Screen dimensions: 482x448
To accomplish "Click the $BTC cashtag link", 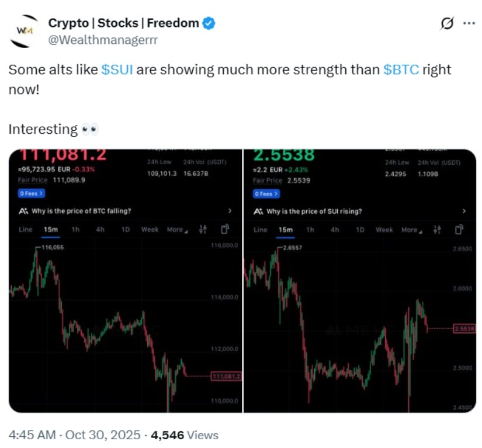I will click(x=400, y=70).
